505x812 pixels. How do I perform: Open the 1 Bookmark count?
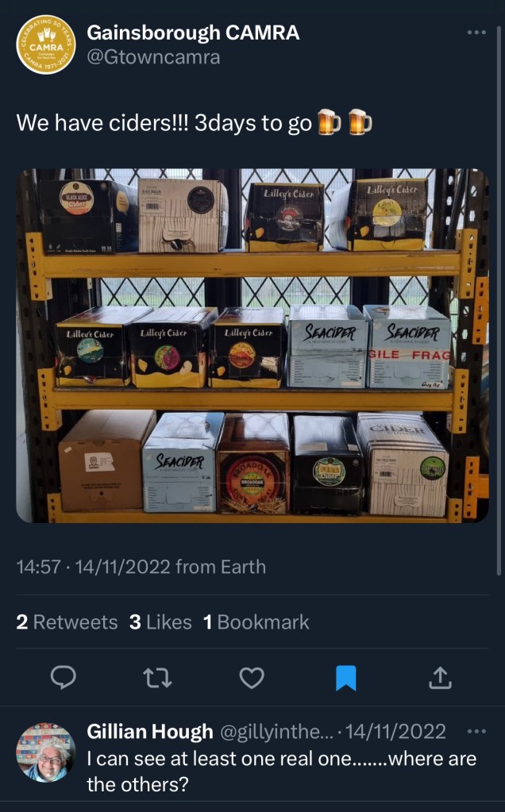tap(256, 622)
